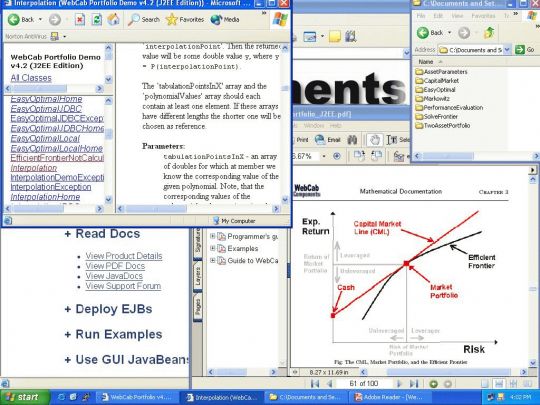
Task: Select the CapitalMarket folder
Action: [x=437, y=81]
